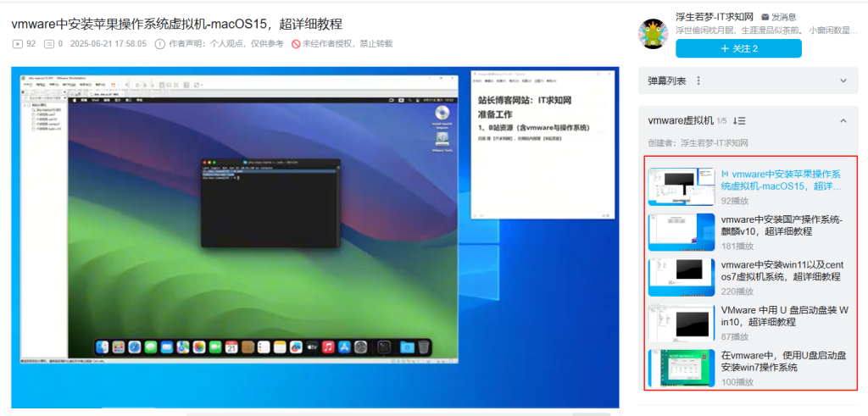Open the blue Downloads folder in the dock
This screenshot has width=868, height=416.
(x=408, y=347)
